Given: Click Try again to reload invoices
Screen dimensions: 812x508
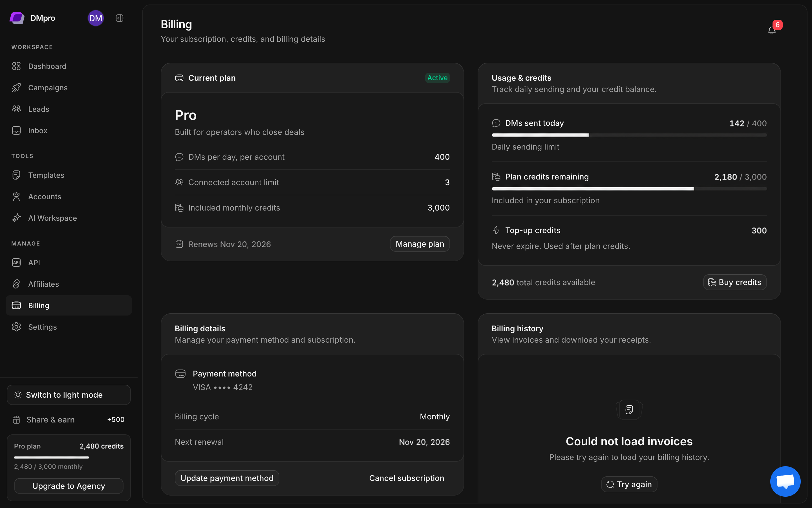Looking at the screenshot, I should tap(629, 484).
